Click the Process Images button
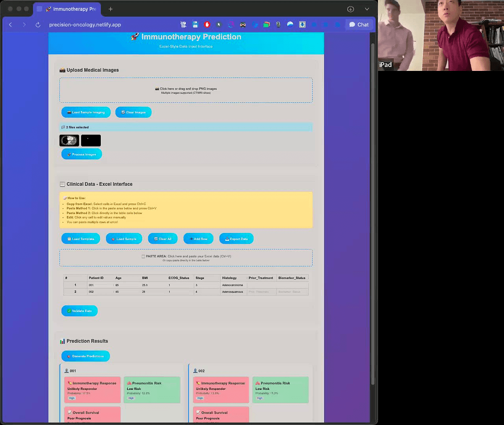 (x=81, y=154)
